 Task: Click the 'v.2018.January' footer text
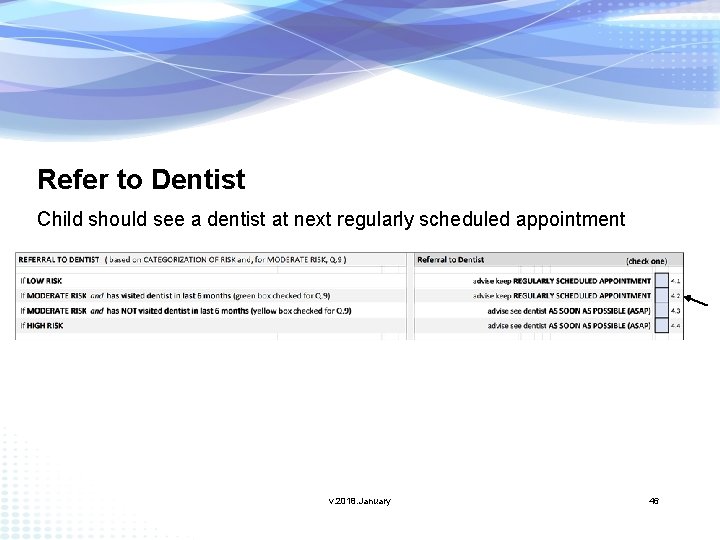point(360,501)
